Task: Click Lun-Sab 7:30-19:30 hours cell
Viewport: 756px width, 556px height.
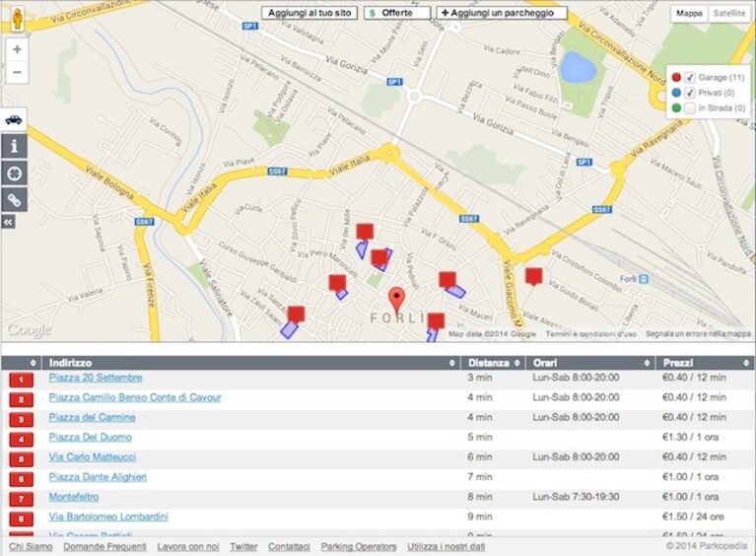Action: (576, 497)
